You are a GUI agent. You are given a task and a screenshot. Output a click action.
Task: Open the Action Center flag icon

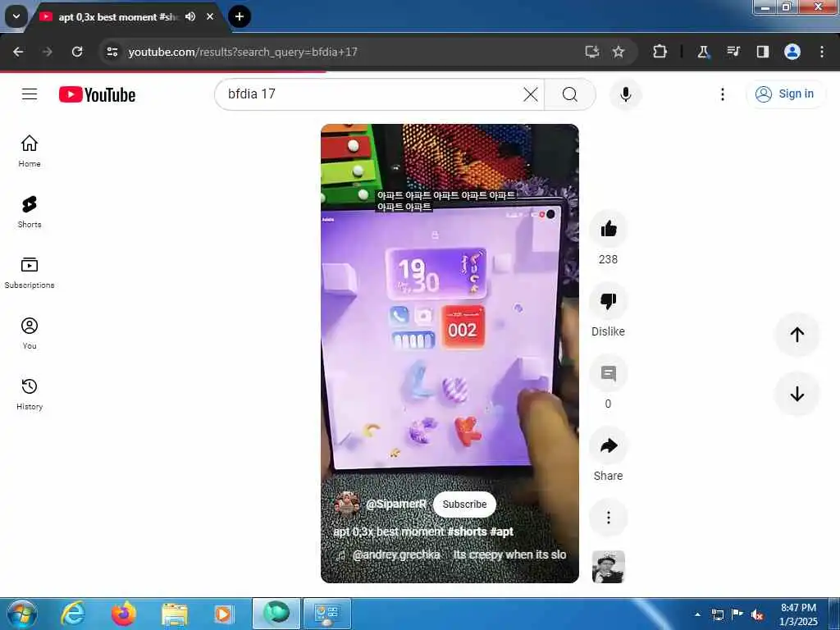tap(737, 614)
